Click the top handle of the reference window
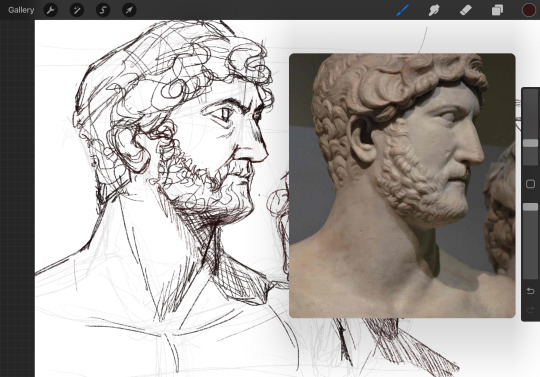 tap(402, 55)
